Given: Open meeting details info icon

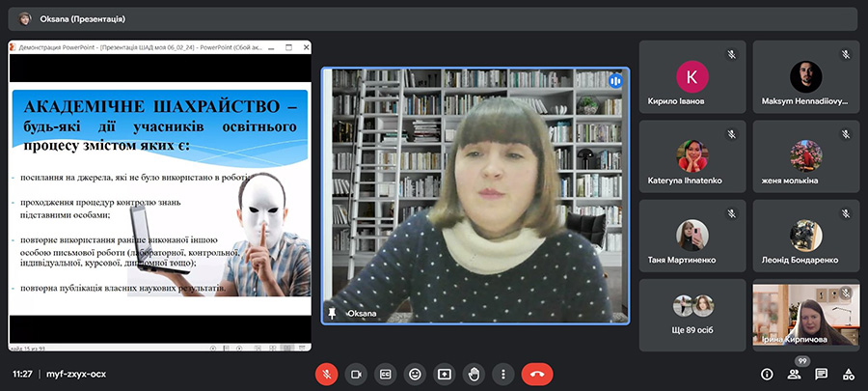Looking at the screenshot, I should pyautogui.click(x=767, y=375).
